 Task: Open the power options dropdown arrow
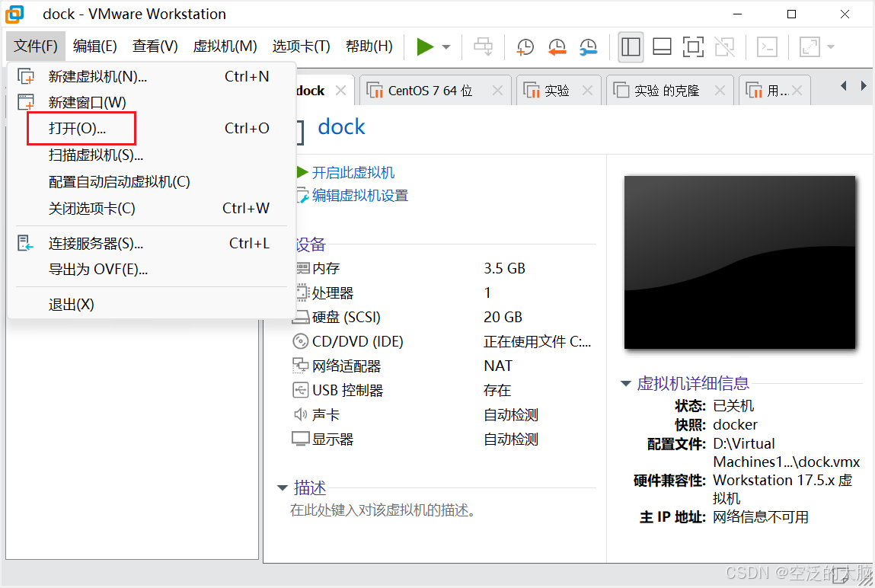(445, 47)
